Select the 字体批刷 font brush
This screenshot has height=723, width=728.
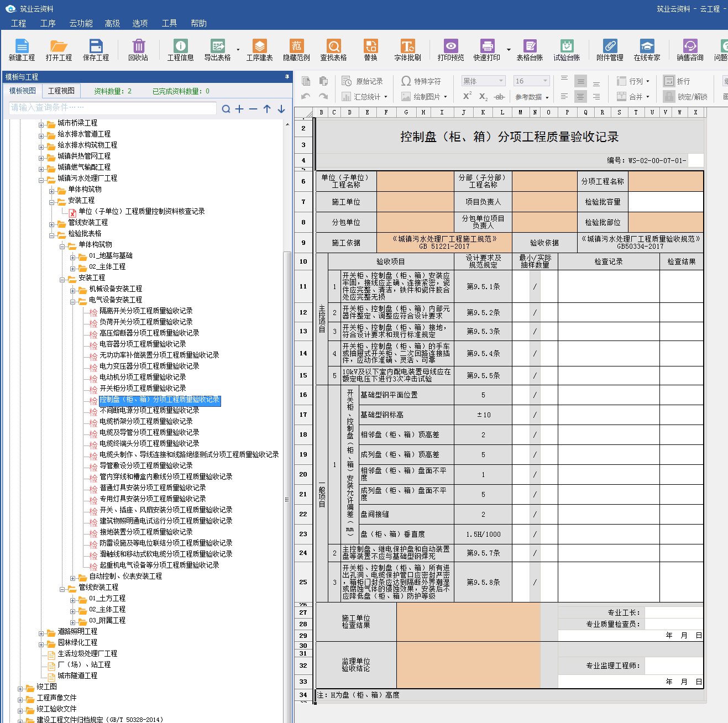[x=408, y=50]
